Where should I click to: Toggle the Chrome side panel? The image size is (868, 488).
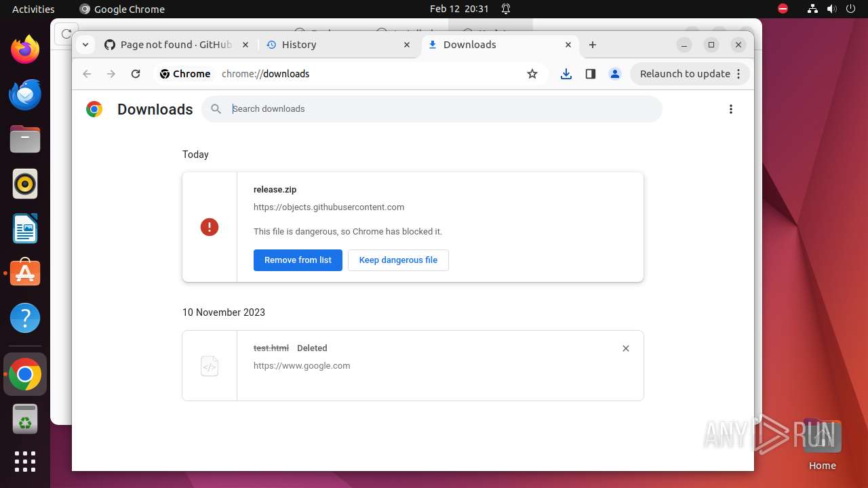click(x=591, y=74)
